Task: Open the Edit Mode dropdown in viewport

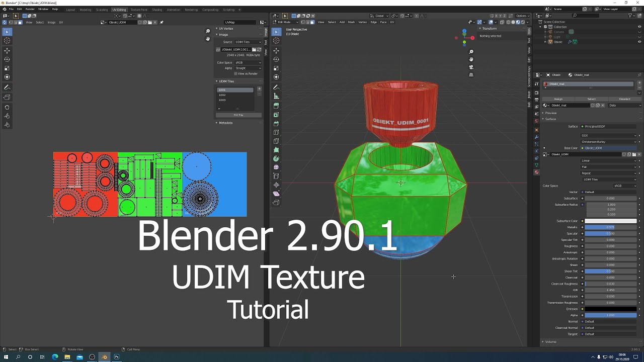Action: (x=284, y=22)
